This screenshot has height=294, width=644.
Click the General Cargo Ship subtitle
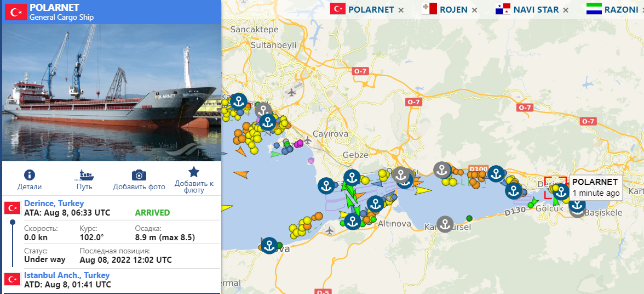tap(61, 17)
